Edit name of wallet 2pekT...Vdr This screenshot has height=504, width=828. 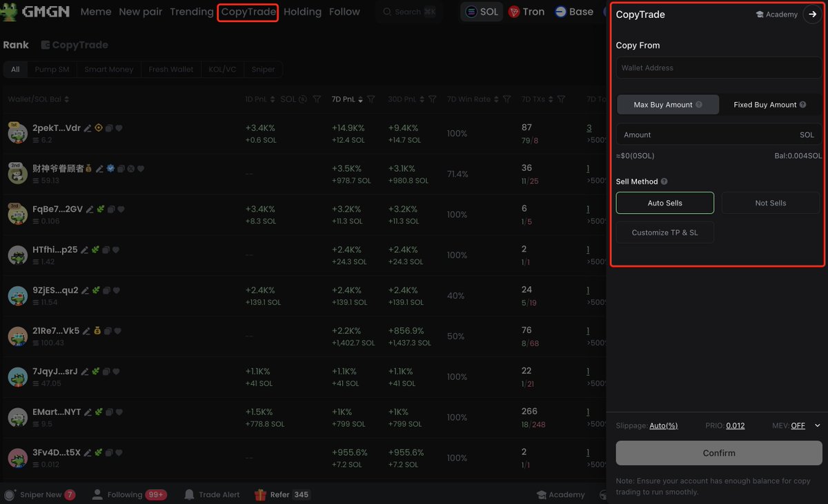88,128
